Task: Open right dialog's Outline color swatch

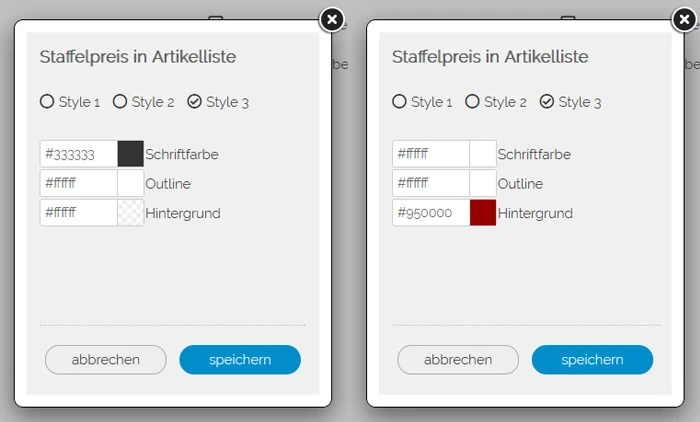Action: click(x=483, y=183)
